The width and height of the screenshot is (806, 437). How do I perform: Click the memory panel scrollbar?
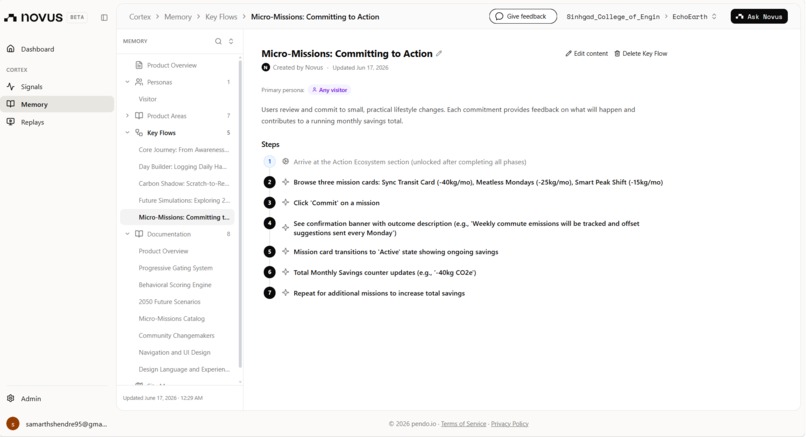(240, 213)
